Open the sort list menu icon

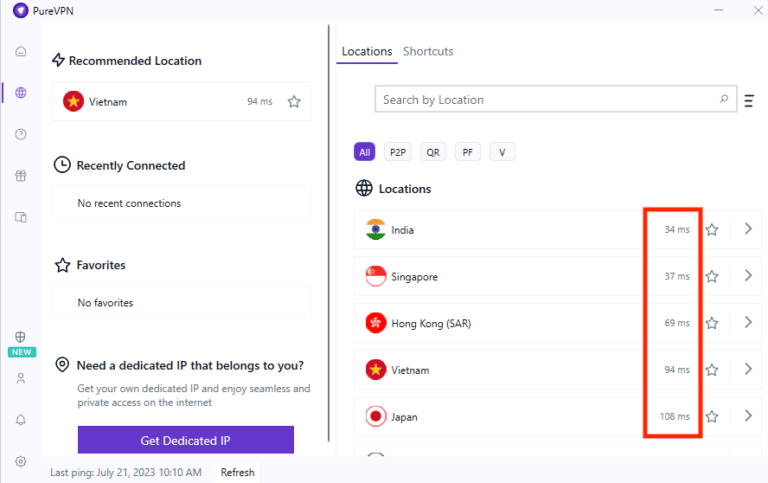click(x=749, y=100)
